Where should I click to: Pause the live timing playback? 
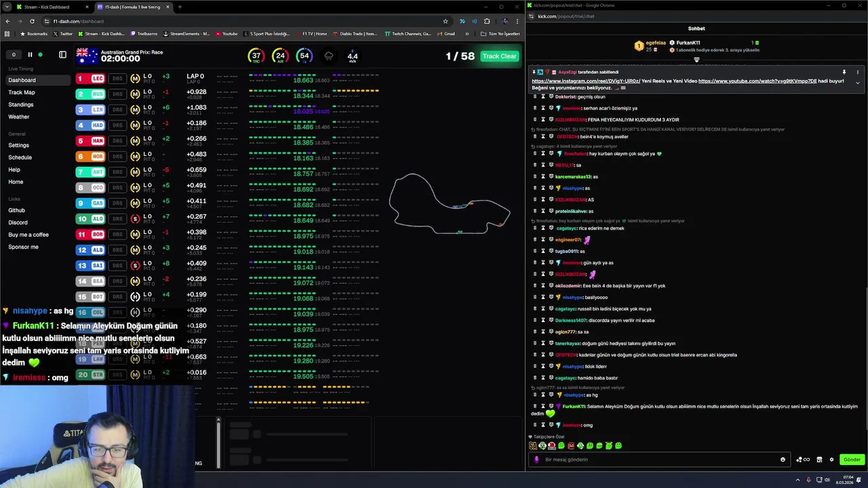click(30, 55)
